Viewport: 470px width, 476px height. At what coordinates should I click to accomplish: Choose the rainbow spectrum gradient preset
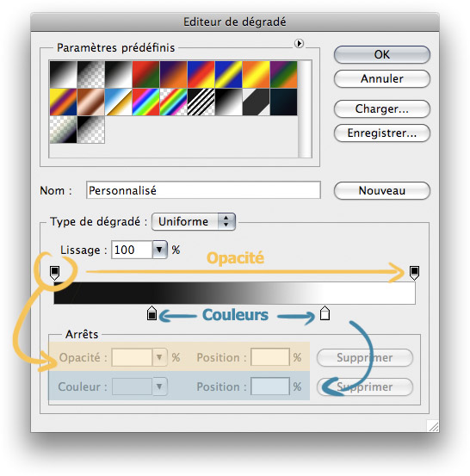(x=145, y=102)
